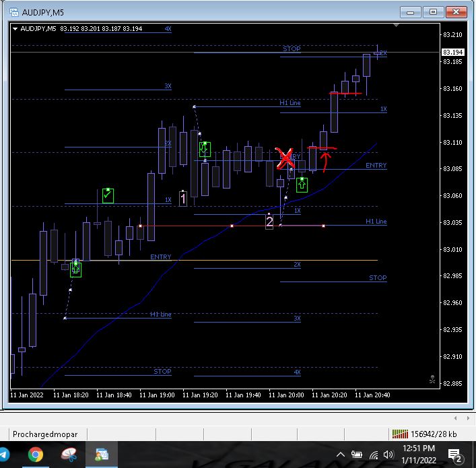
Task: Click the chart shift triangle marker at top
Action: [x=396, y=25]
